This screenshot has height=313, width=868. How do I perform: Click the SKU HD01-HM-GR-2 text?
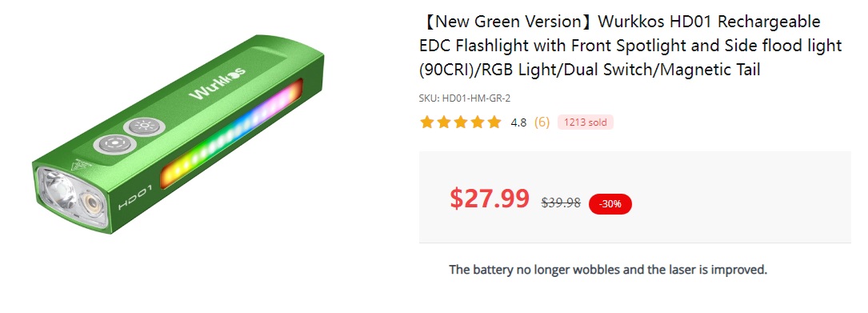[465, 98]
